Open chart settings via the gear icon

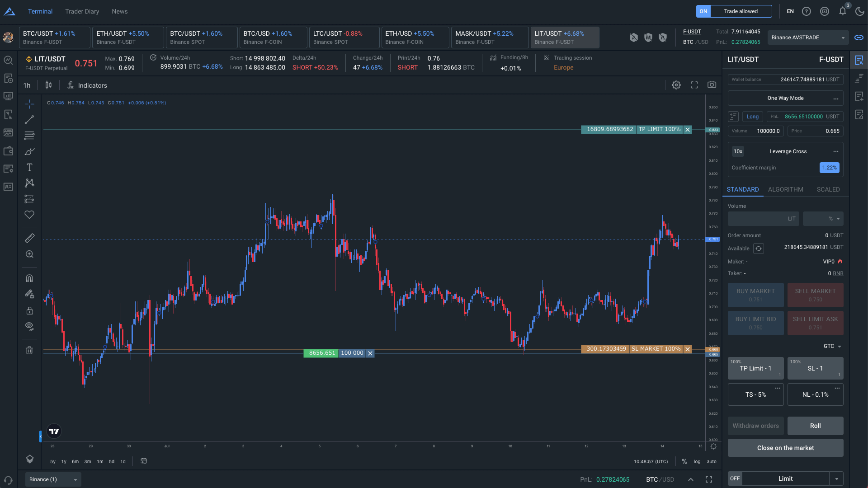point(676,85)
